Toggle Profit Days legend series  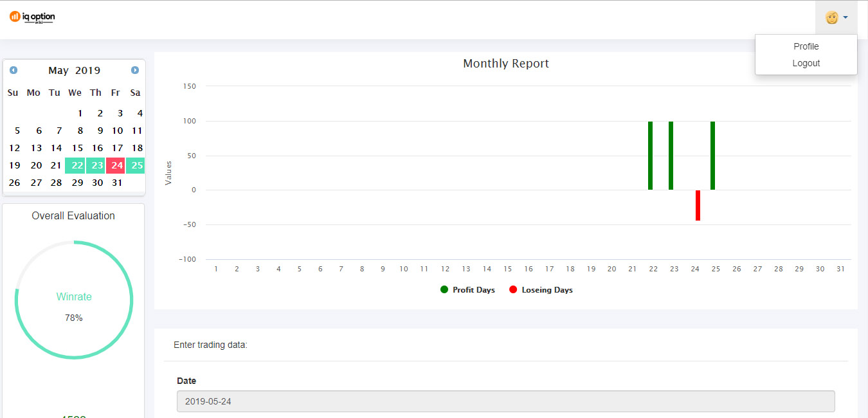click(x=467, y=290)
